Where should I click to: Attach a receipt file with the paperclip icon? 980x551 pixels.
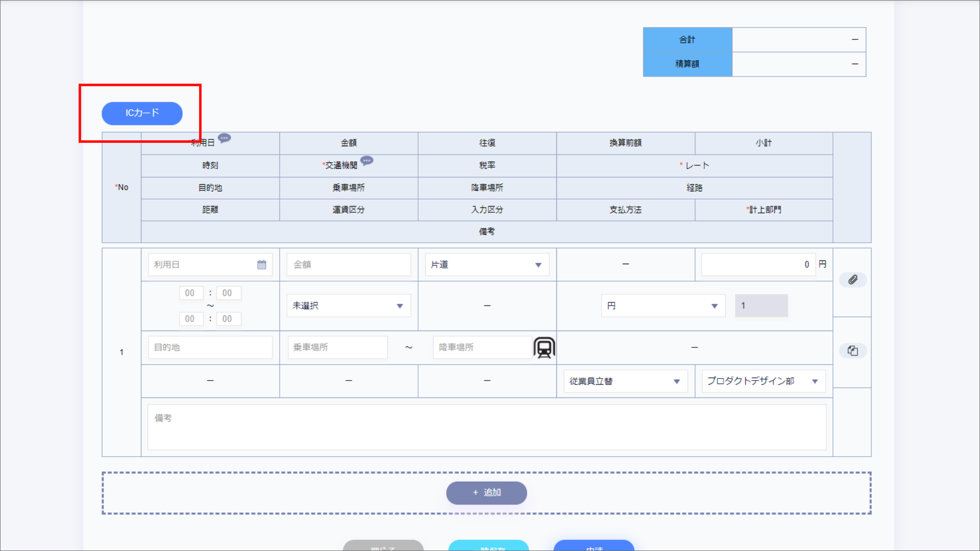852,280
